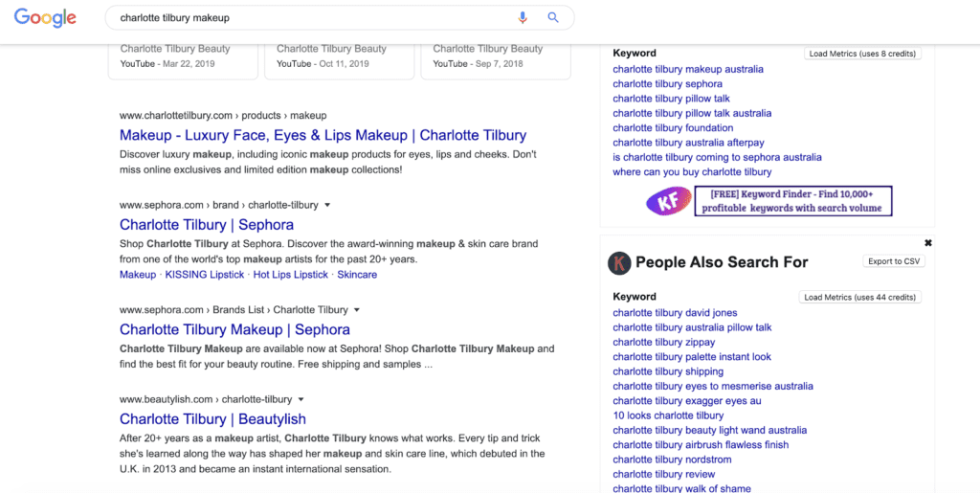Select keyword charlotte tilbury zippay
The image size is (980, 493).
point(664,343)
